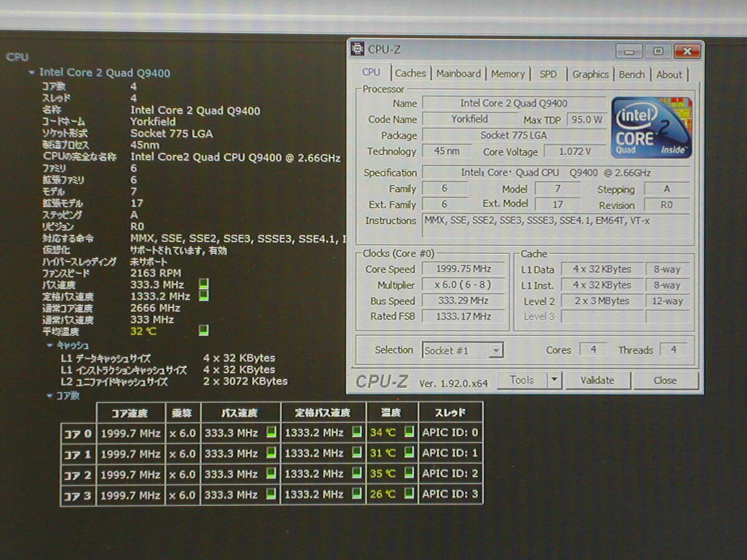Collapse the コア数 section

coord(50,396)
